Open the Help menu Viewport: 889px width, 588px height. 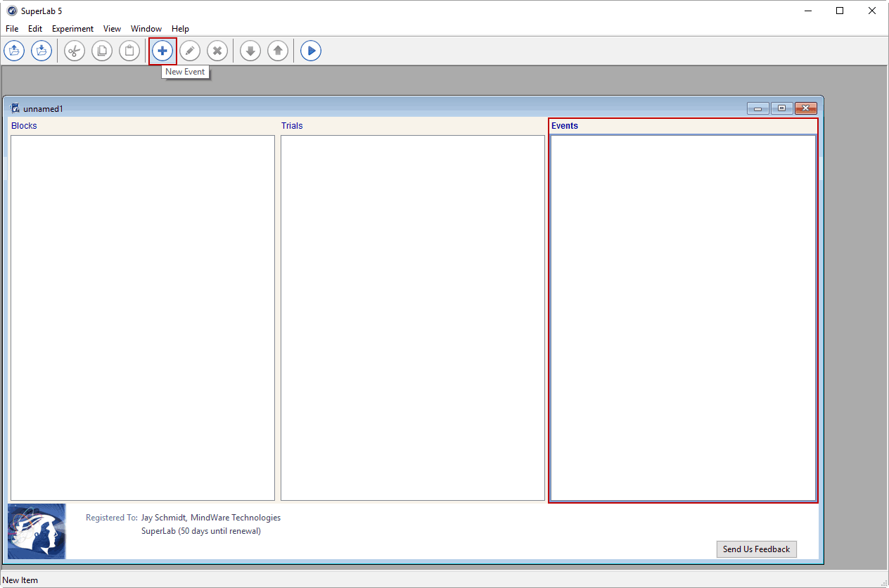click(180, 29)
